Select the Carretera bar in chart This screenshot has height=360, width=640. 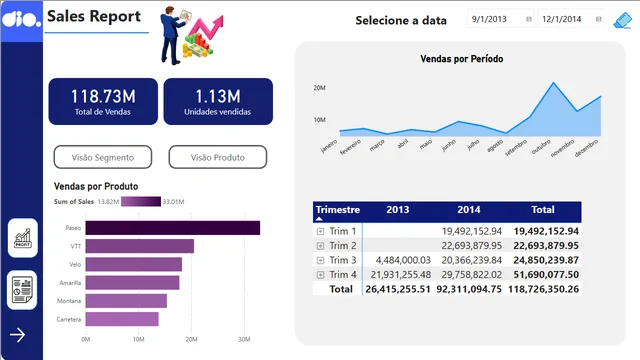[122, 319]
